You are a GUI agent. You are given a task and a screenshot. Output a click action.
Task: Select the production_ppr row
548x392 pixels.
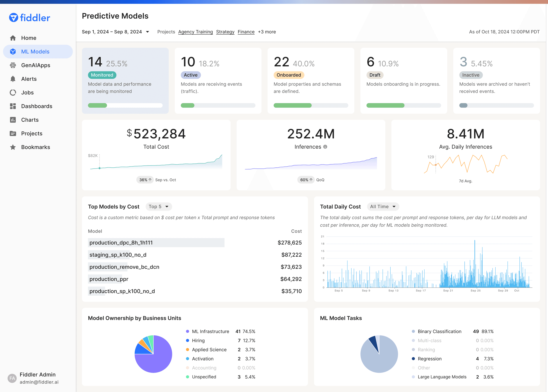(195, 279)
